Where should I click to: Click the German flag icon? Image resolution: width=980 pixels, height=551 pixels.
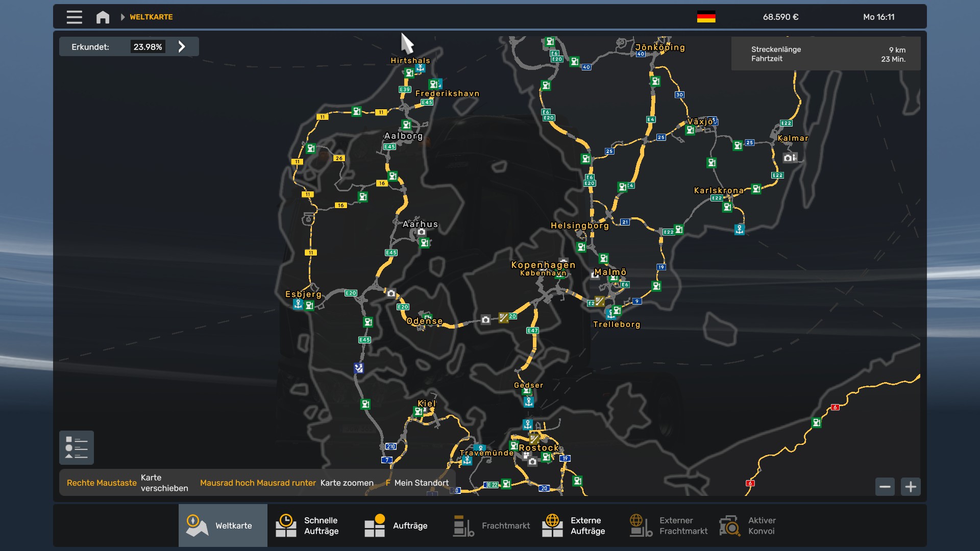[x=706, y=17]
